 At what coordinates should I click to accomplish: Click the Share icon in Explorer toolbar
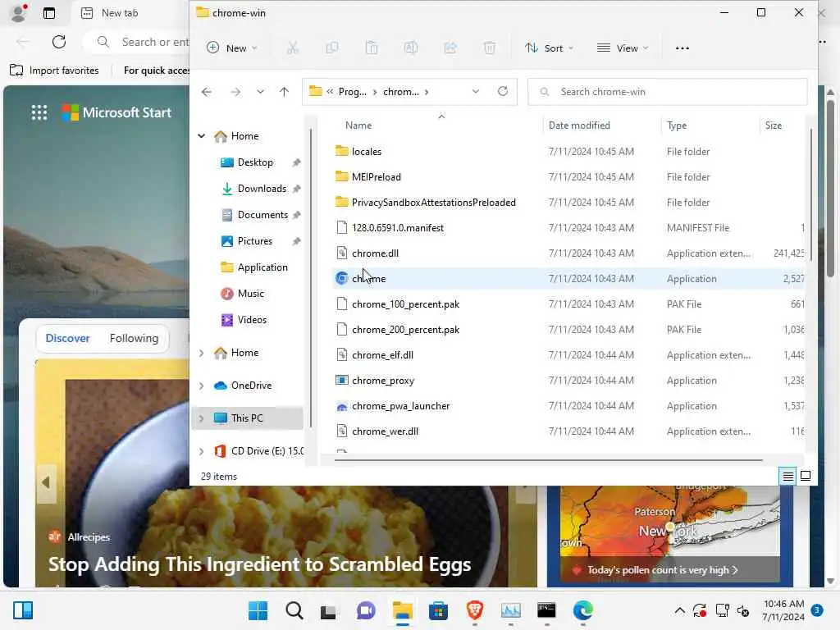click(450, 48)
